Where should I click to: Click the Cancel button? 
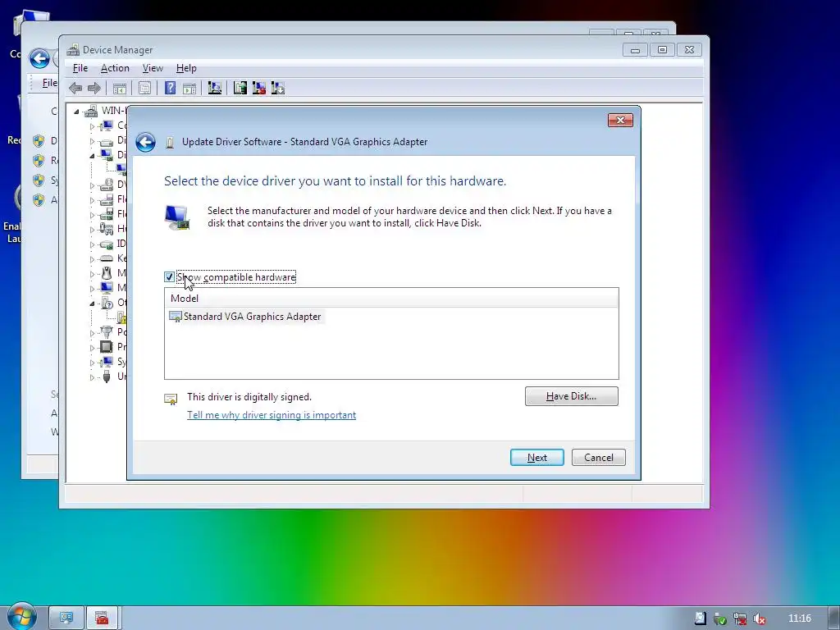pyautogui.click(x=598, y=458)
